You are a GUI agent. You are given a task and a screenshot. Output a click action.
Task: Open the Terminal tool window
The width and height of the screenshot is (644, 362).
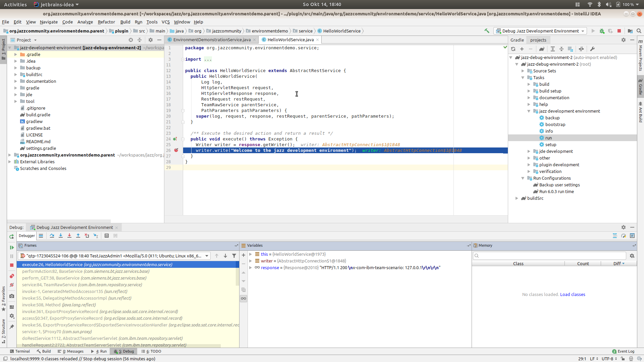click(20, 351)
